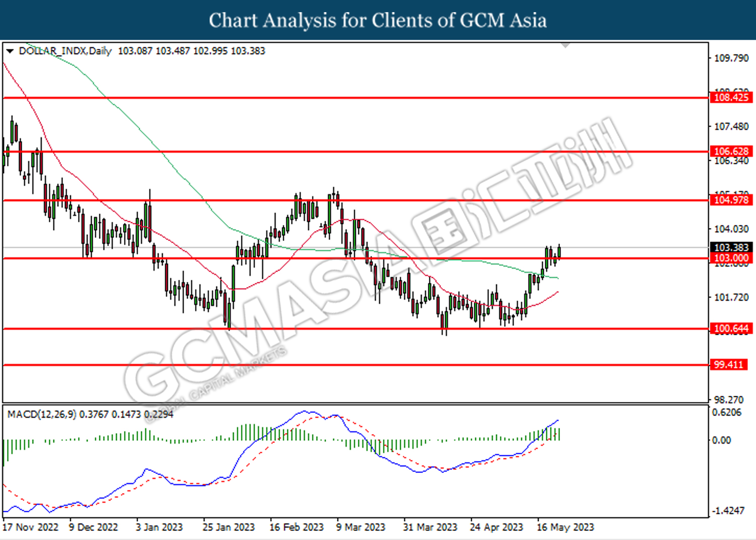Select the 104.030 price axis value
This screenshot has height=540, width=756.
(731, 229)
